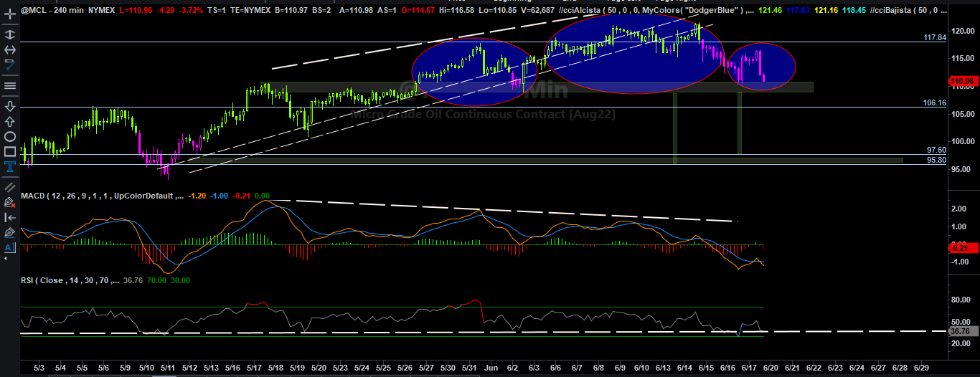Select the three-bar horizontal lines tool
The image size is (980, 377).
[10, 85]
